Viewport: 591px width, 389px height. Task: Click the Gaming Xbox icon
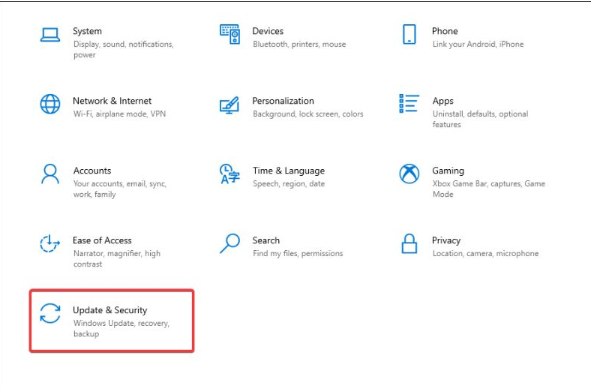[x=409, y=174]
